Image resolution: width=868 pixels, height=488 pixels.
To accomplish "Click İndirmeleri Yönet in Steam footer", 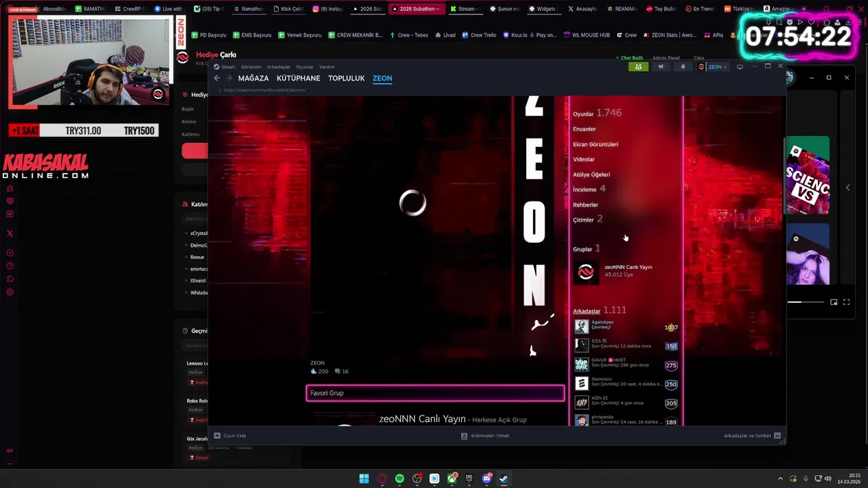I will pyautogui.click(x=485, y=436).
